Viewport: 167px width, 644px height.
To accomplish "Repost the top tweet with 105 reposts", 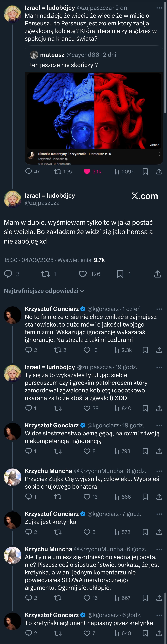I will pos(58,172).
